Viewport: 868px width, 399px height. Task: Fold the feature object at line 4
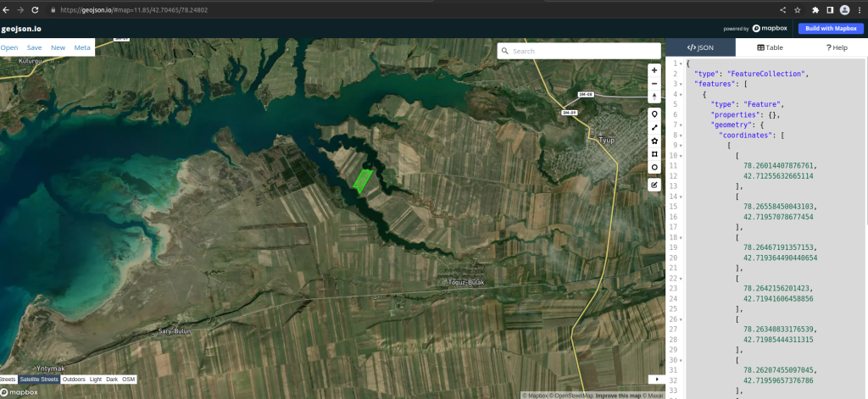click(x=681, y=94)
